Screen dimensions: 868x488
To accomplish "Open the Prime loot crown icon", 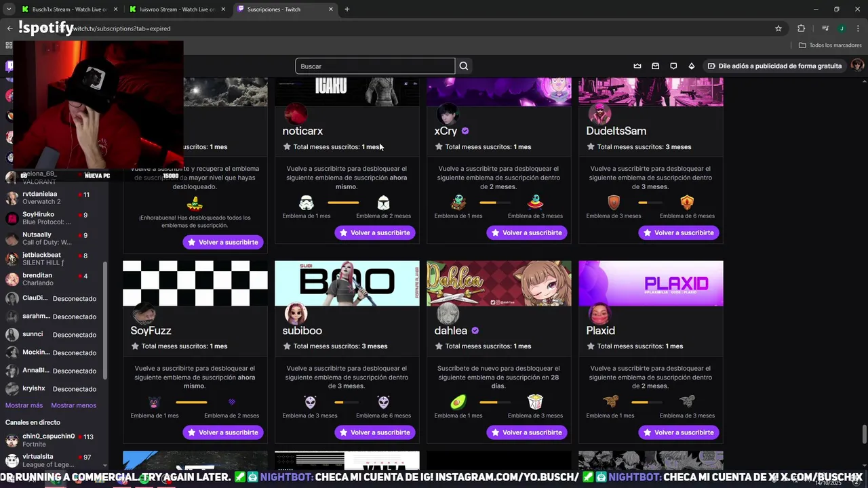I will coord(637,66).
